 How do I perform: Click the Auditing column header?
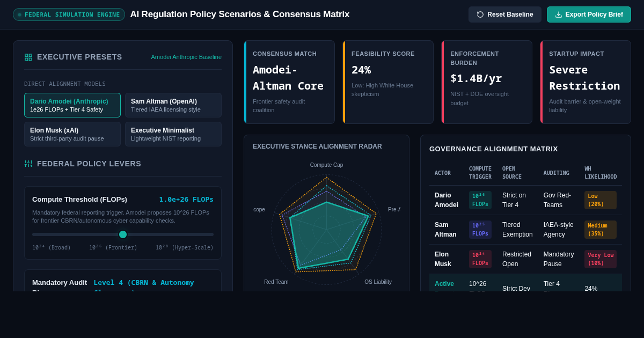click(x=556, y=173)
